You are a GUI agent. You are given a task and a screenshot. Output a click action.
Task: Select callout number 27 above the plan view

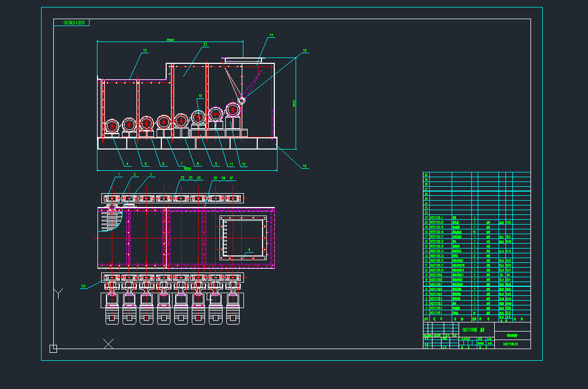231,178
